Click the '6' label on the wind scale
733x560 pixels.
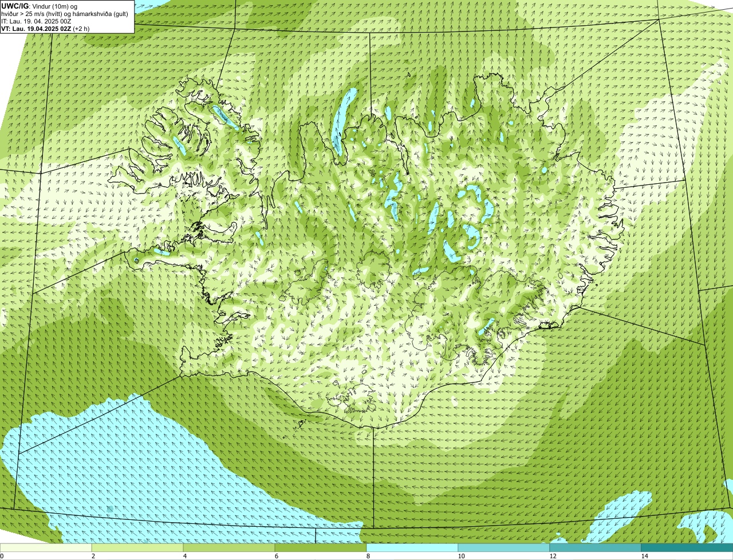coord(276,556)
